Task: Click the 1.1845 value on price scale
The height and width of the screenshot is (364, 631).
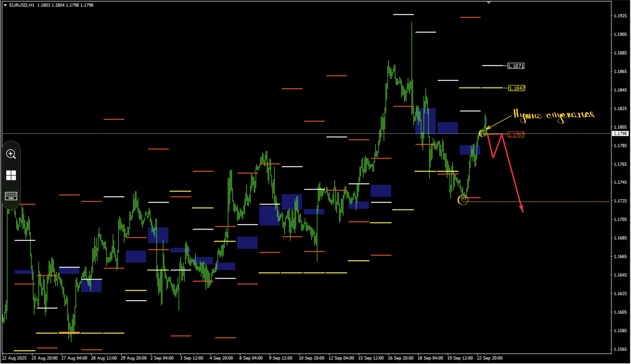Action: click(620, 90)
